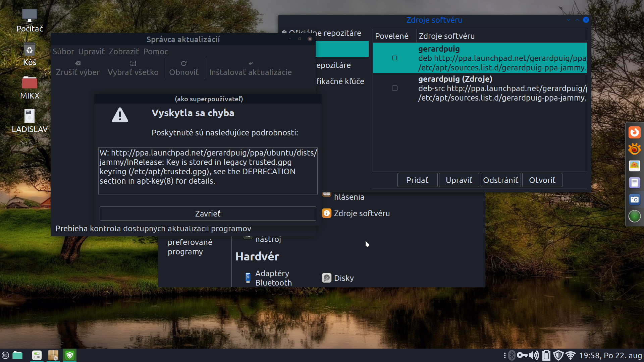Open the screenshot camera dock icon

coord(634,199)
